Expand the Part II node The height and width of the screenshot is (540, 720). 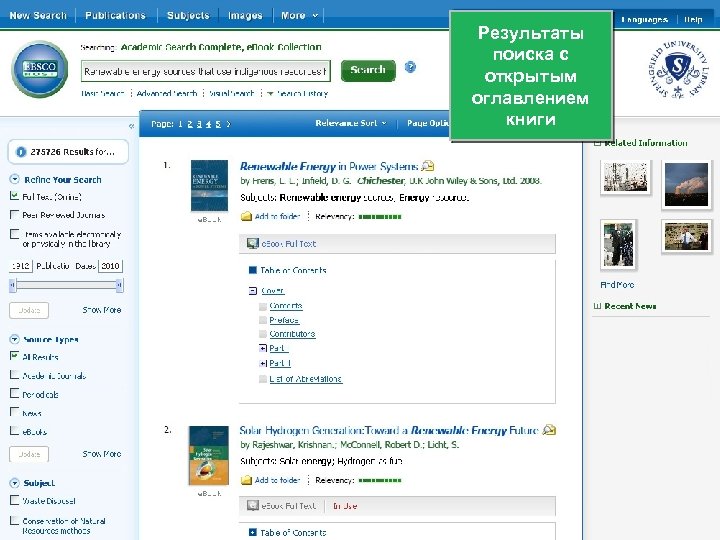click(x=263, y=363)
